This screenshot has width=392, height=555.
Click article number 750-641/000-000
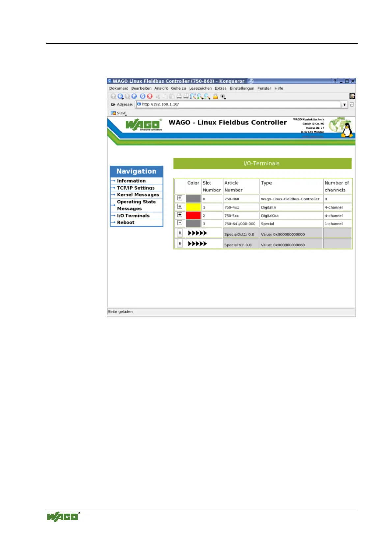click(240, 224)
